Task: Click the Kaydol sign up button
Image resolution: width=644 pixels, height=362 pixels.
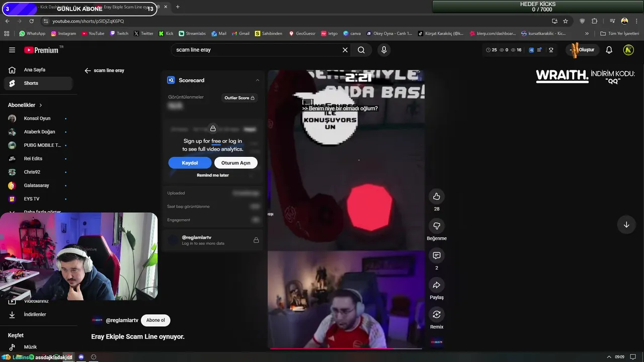Action: [190, 163]
